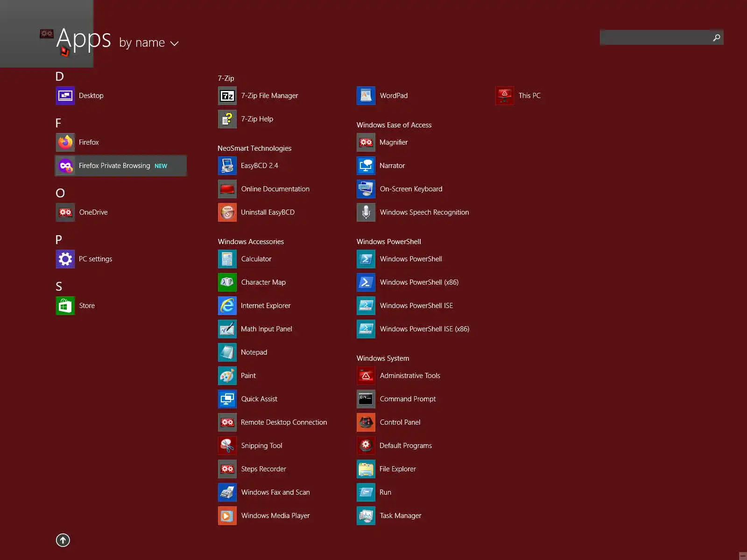Click the Windows PowerShell ISE label
This screenshot has height=560, width=747.
click(x=416, y=306)
